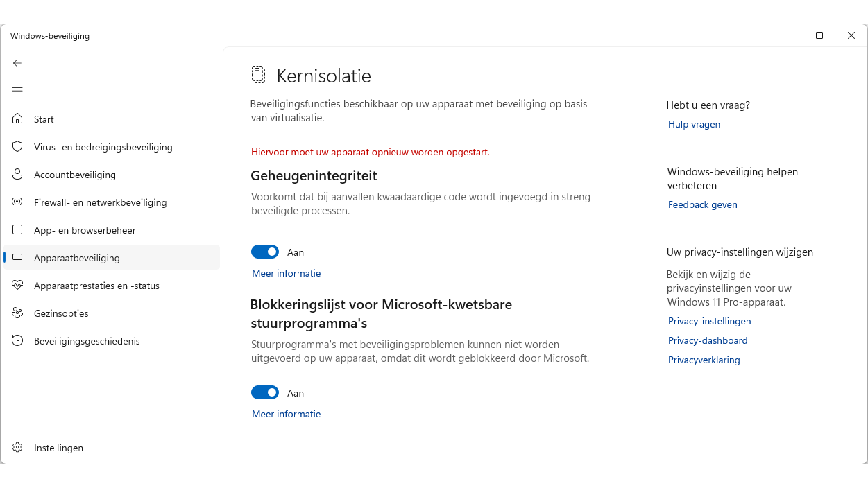This screenshot has height=488, width=868.
Task: Click the Beveiligingsgeschiedenis history clock icon
Action: coord(17,341)
